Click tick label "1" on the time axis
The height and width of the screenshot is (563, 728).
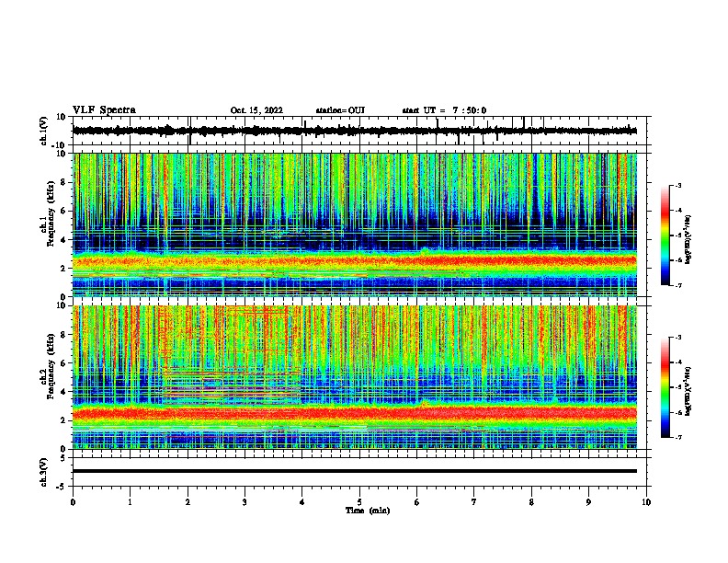(x=130, y=502)
